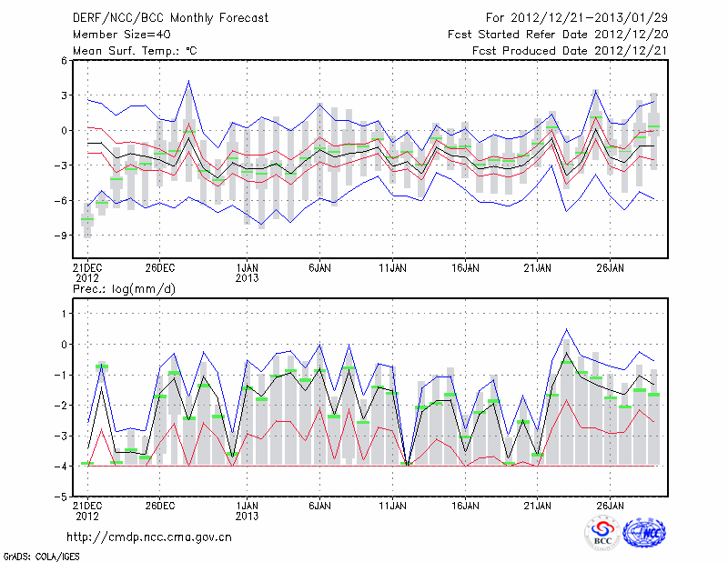Select 11JAN tick on precipitation chart axis
Image resolution: width=728 pixels, height=562 pixels.
point(392,505)
